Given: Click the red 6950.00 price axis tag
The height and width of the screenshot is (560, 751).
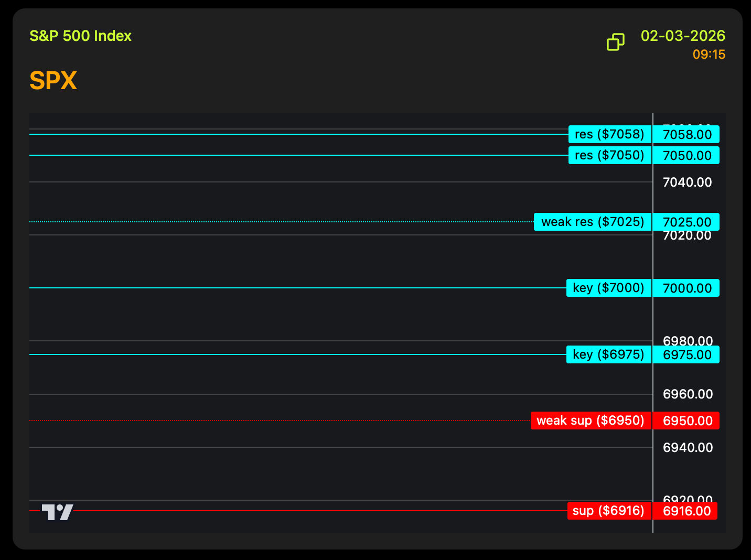Looking at the screenshot, I should [686, 421].
